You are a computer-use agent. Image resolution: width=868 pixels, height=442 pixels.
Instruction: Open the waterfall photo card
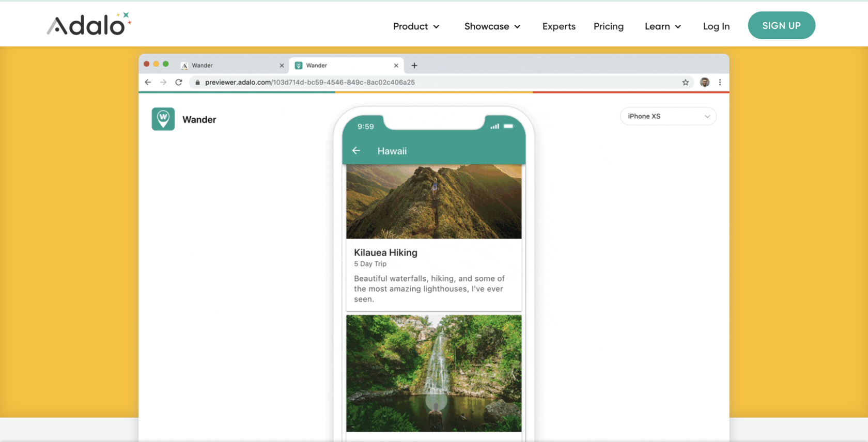pos(434,373)
